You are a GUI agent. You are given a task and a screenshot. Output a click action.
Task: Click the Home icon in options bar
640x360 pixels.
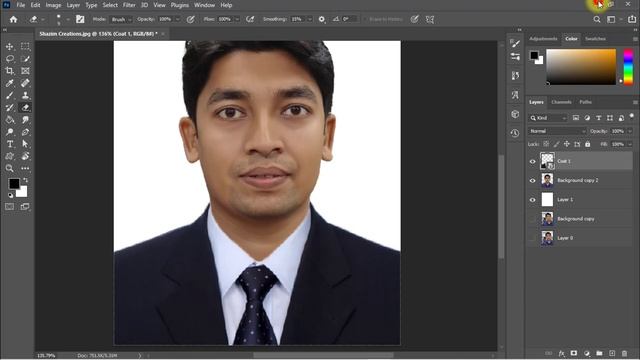click(13, 19)
